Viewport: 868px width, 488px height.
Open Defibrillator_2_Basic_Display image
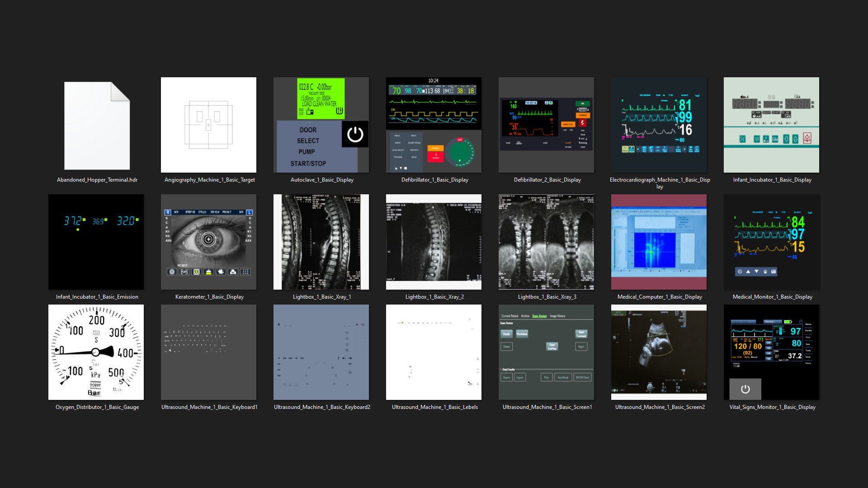(546, 125)
